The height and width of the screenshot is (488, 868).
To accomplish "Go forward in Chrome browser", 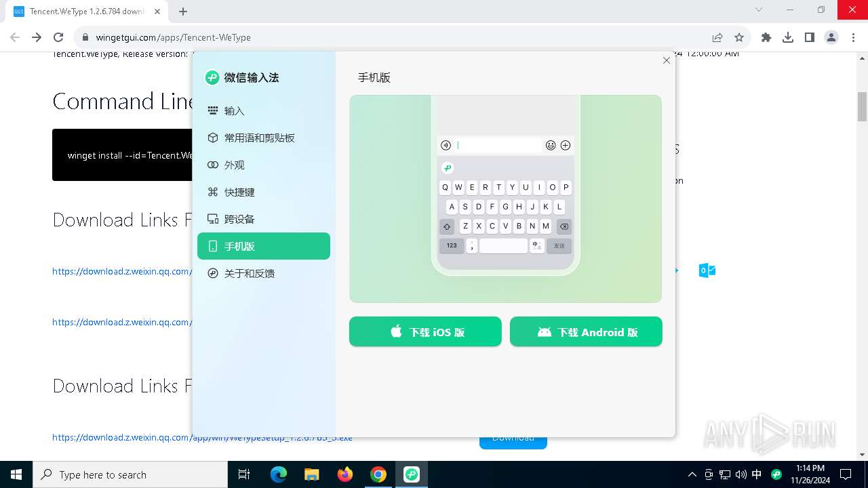I will coord(37,37).
